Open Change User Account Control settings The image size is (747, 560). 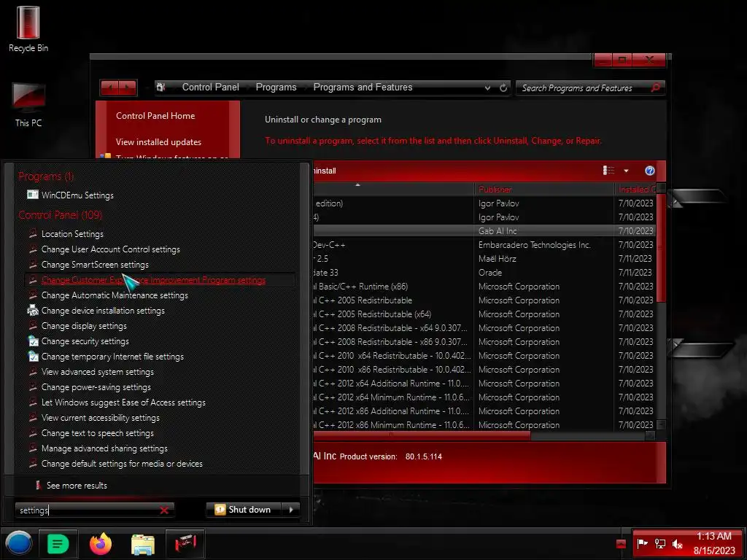pos(111,249)
